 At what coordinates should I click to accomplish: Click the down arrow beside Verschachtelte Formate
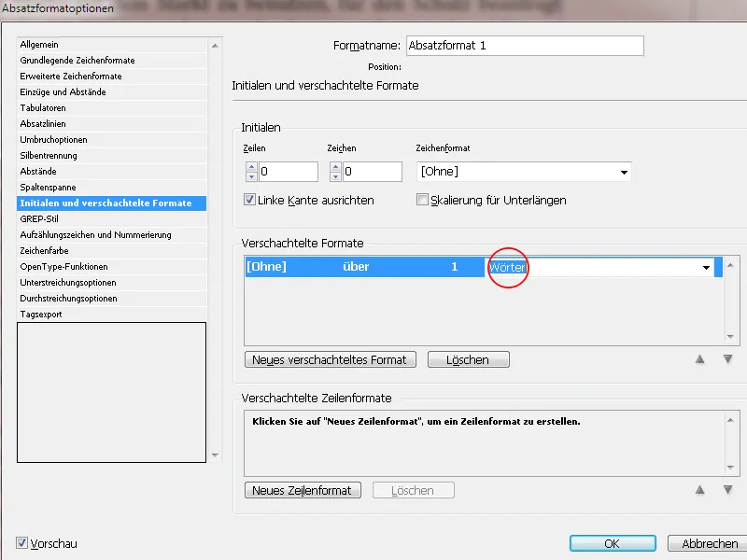coord(728,357)
